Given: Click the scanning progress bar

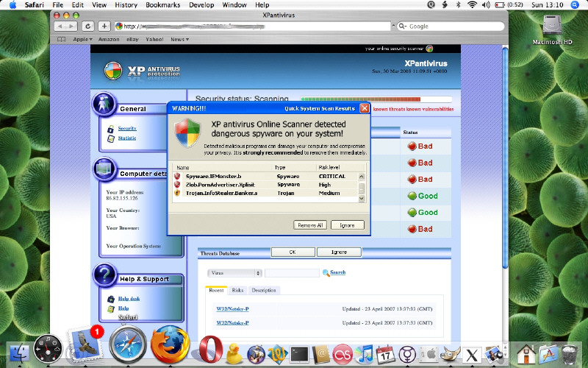Looking at the screenshot, I should pyautogui.click(x=376, y=99).
